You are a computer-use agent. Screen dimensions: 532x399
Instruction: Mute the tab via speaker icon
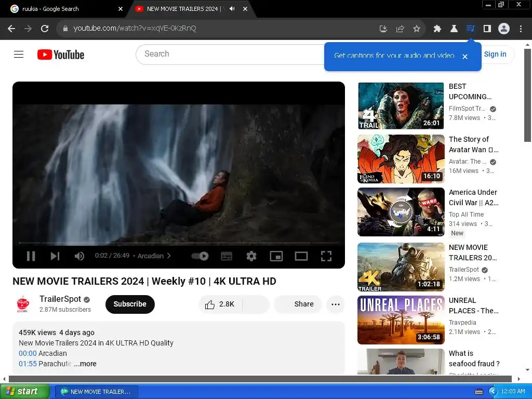pos(232,8)
